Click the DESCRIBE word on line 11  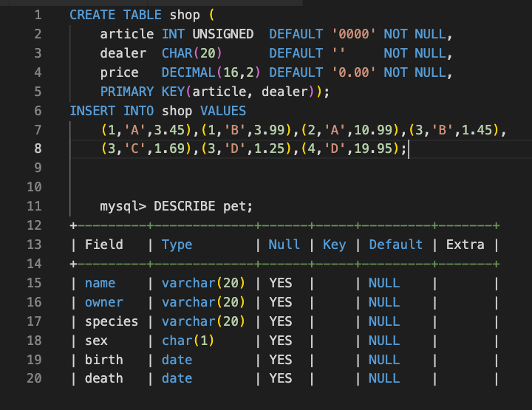click(x=185, y=206)
